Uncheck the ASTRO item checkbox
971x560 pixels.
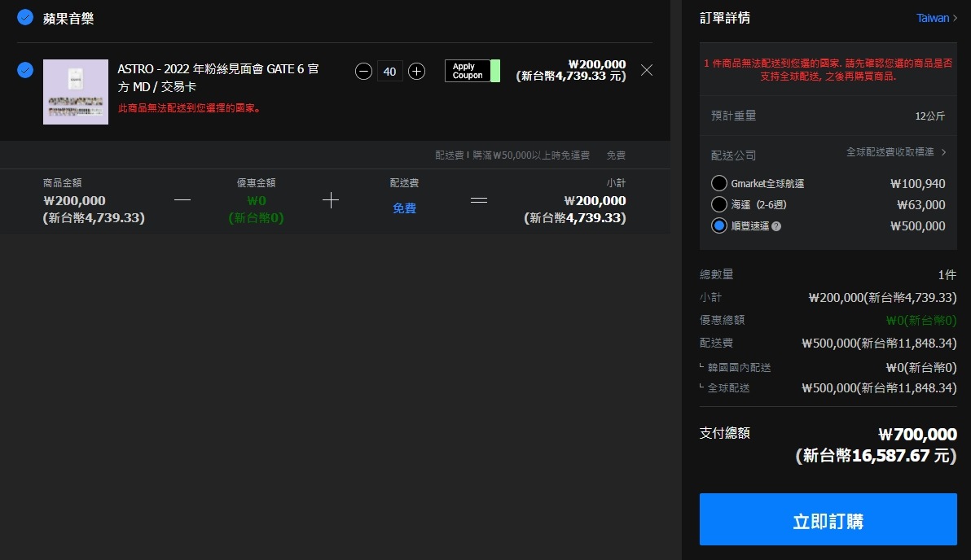[x=25, y=70]
